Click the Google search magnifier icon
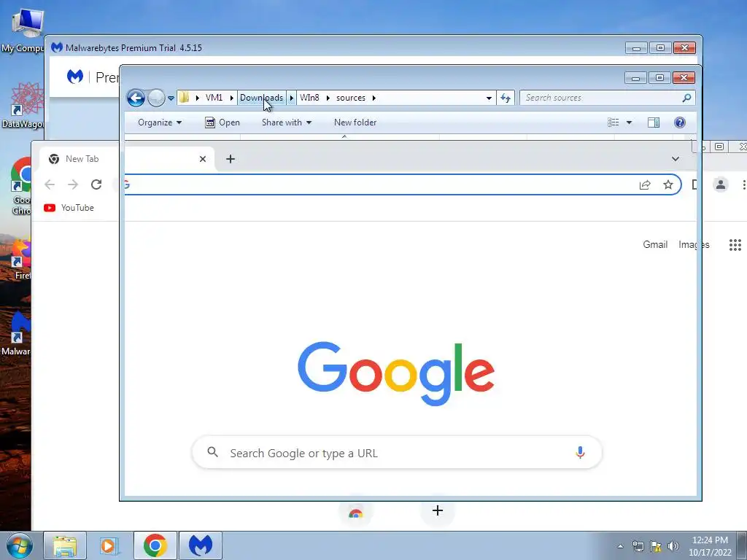This screenshot has height=560, width=747. coord(213,452)
